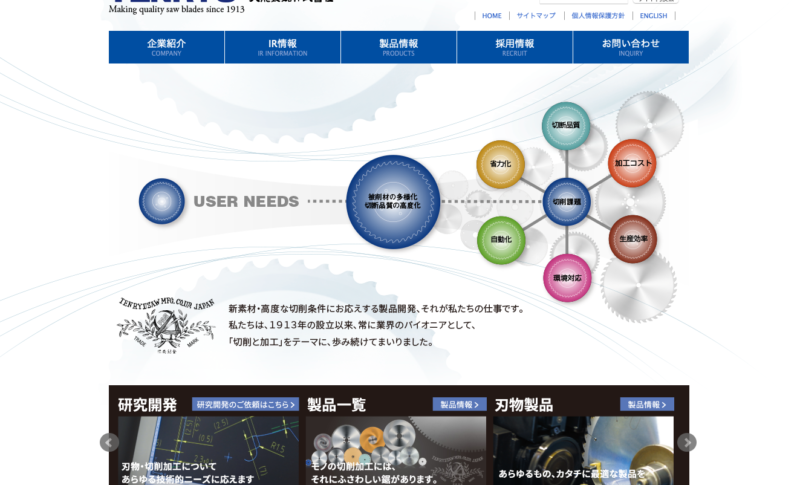Open the 採用情報 RECRUIT menu
Screen dimensions: 800x485
pos(514,47)
